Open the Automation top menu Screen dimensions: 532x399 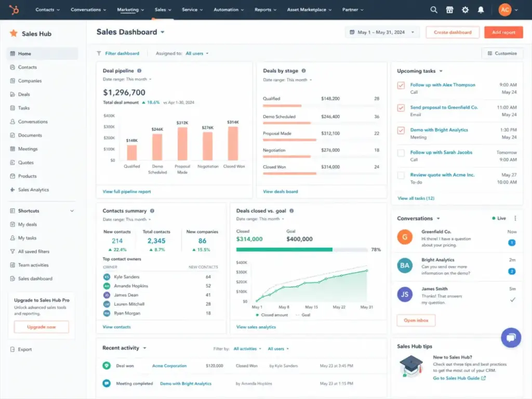click(x=229, y=9)
